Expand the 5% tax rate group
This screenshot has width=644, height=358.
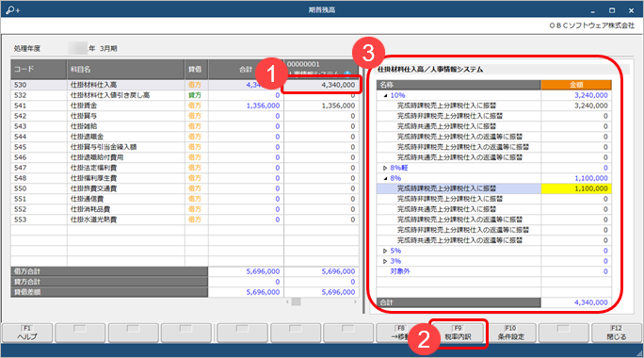(385, 251)
